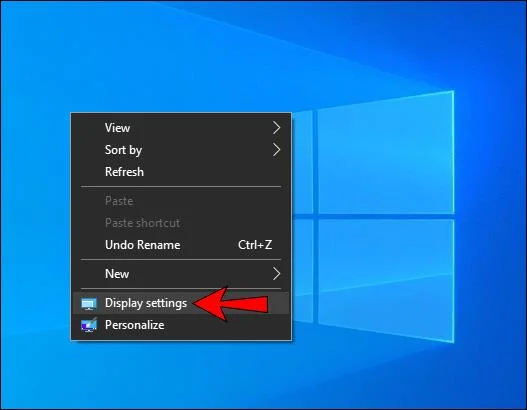Expand the Sort by submenu arrow
The height and width of the screenshot is (410, 527).
276,150
